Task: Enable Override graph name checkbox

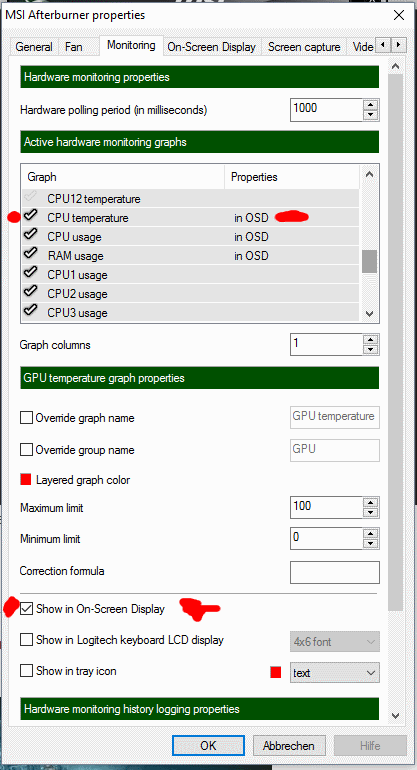Action: pyautogui.click(x=26, y=418)
